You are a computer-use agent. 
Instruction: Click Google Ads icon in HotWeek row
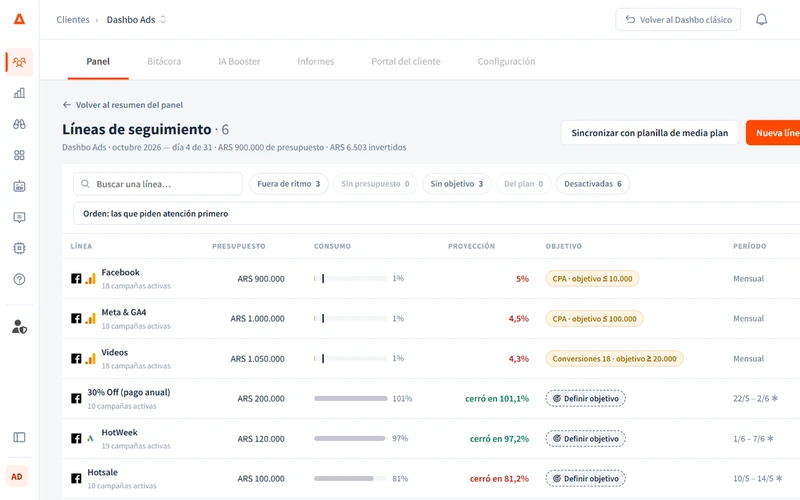pyautogui.click(x=90, y=438)
